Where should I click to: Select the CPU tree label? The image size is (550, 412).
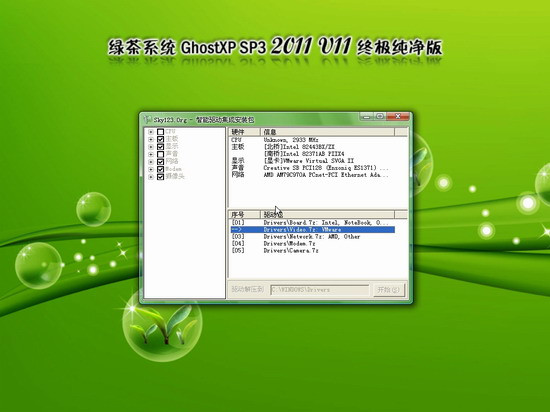click(x=170, y=131)
